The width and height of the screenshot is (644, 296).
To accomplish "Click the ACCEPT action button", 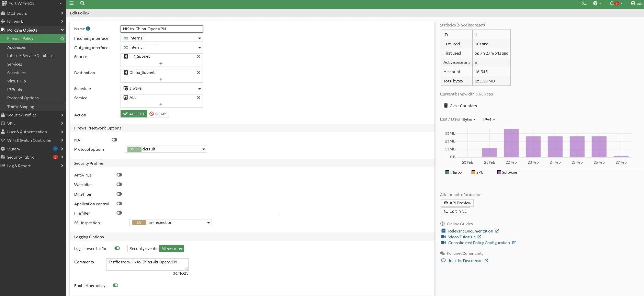I will (x=134, y=114).
